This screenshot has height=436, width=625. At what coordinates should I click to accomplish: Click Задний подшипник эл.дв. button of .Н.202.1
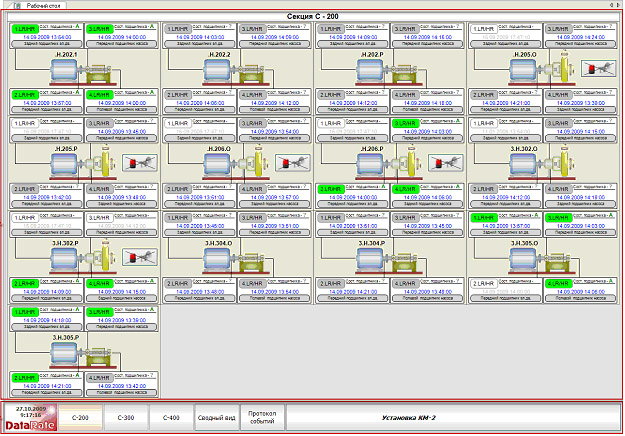pos(47,44)
